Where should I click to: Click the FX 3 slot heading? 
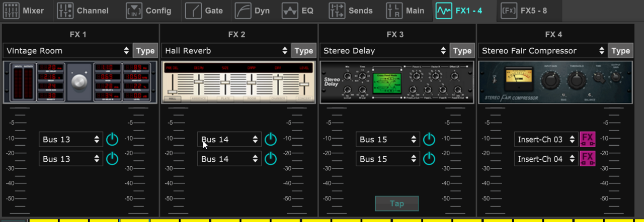(x=395, y=35)
